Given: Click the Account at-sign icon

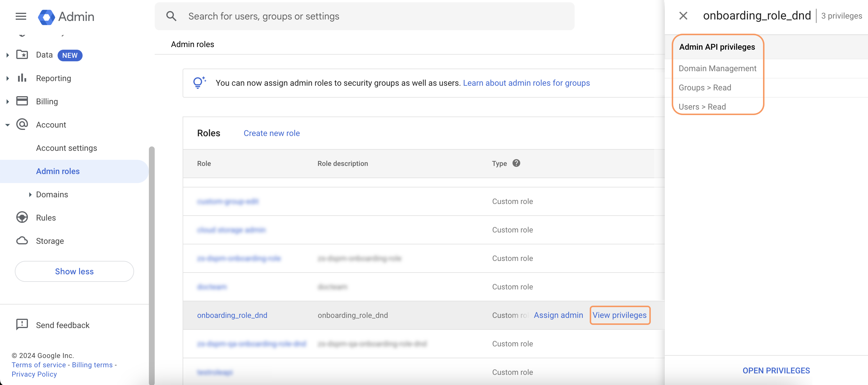Looking at the screenshot, I should click(x=22, y=124).
